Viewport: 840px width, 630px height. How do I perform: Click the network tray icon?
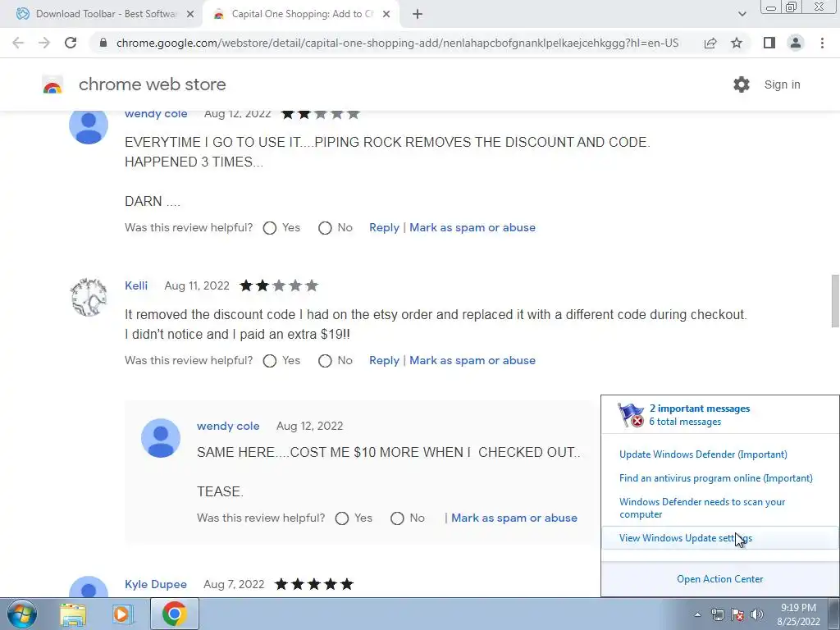(717, 614)
